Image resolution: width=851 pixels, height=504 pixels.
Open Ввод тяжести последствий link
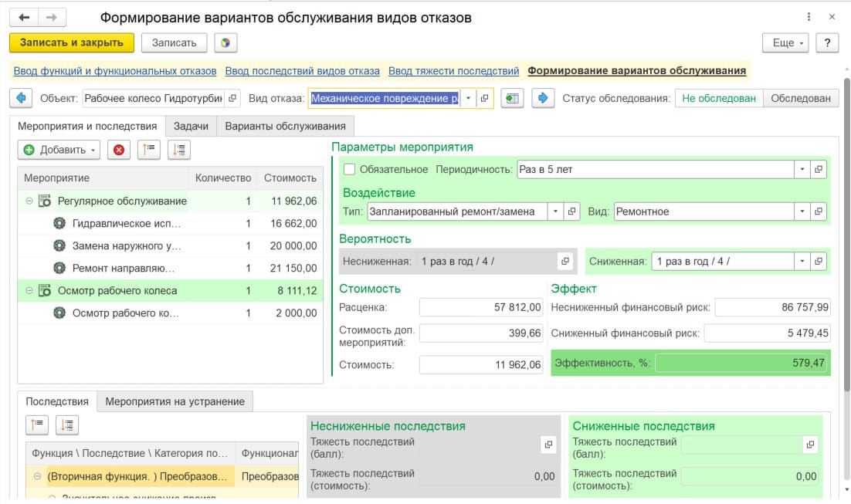pos(453,71)
